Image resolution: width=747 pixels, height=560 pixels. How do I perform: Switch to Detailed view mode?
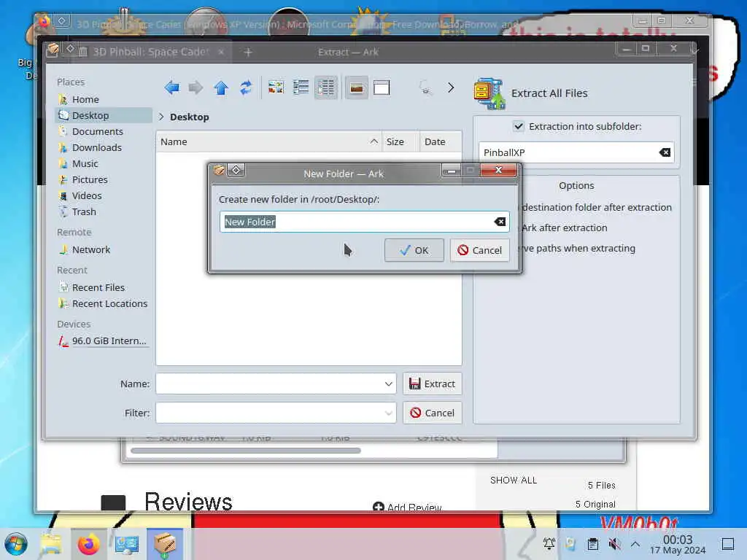[x=326, y=87]
